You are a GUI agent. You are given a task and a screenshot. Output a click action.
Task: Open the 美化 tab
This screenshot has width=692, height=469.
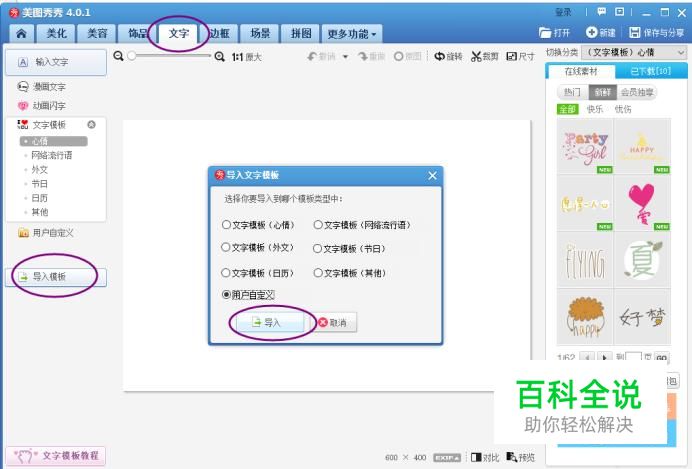pyautogui.click(x=56, y=34)
